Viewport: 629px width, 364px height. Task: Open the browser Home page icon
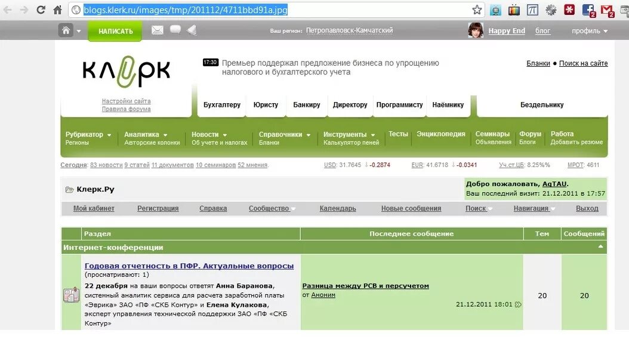point(58,10)
